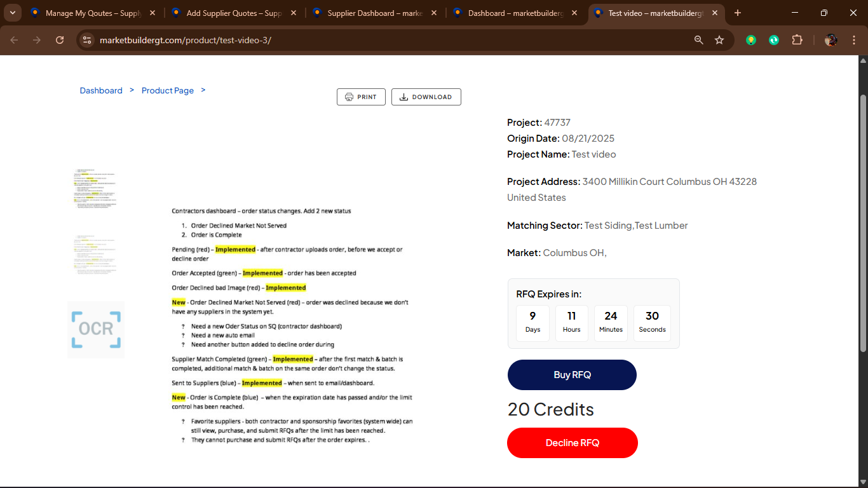The image size is (868, 488).
Task: Open the Chrome three-dot menu
Action: click(854, 40)
